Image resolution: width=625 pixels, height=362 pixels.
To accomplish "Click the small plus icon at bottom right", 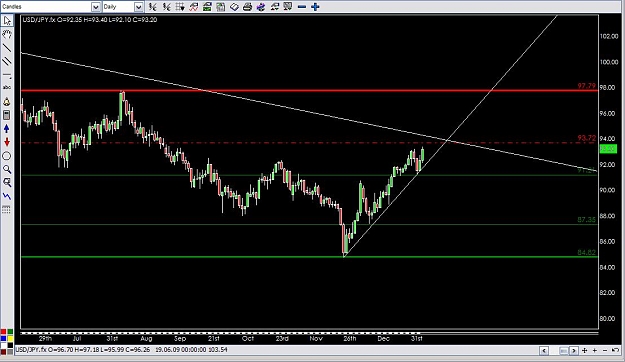I will click(x=595, y=350).
